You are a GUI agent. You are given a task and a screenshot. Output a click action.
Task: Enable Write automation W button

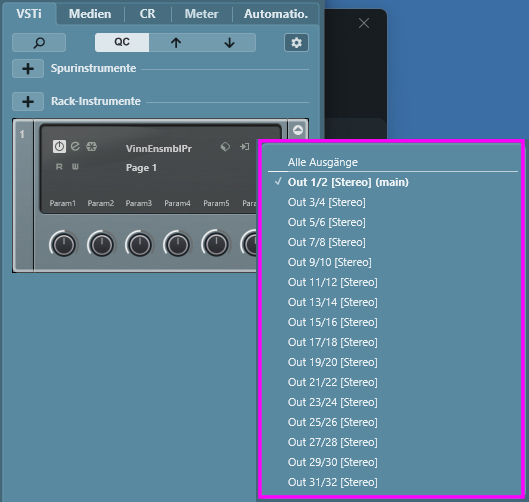(x=75, y=167)
